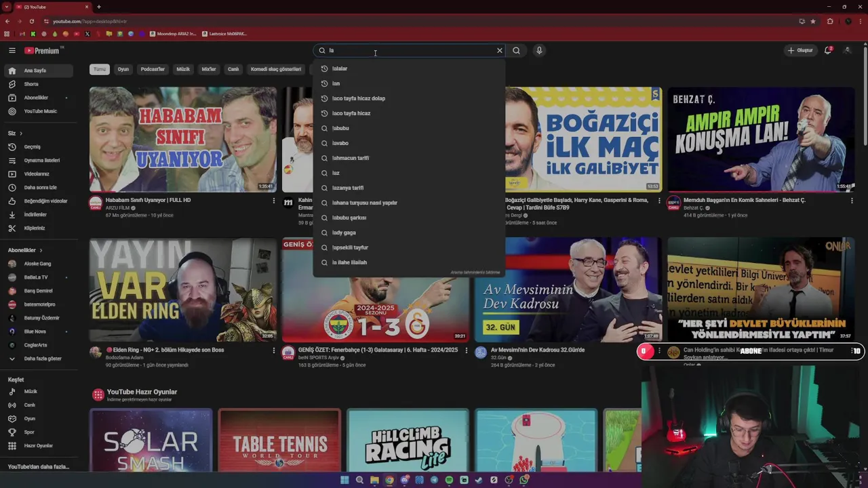Open Kliplerim
The height and width of the screenshot is (488, 868).
(39, 228)
